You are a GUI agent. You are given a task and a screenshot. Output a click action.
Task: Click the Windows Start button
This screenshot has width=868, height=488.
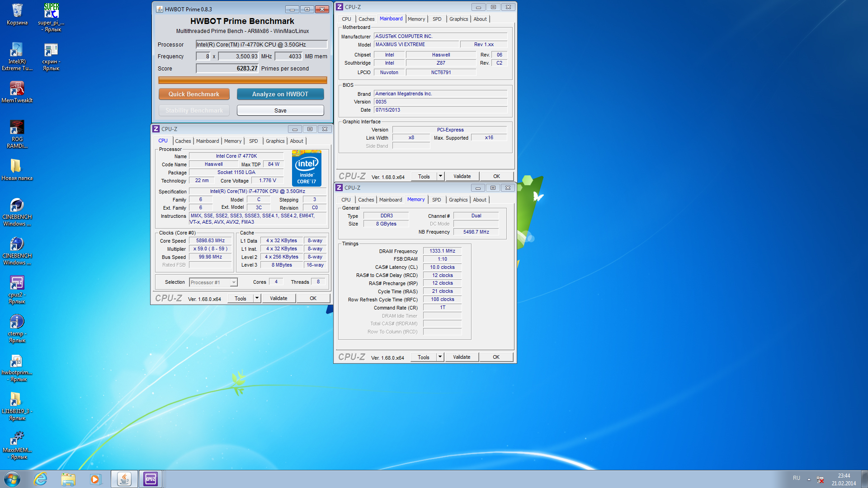[12, 479]
